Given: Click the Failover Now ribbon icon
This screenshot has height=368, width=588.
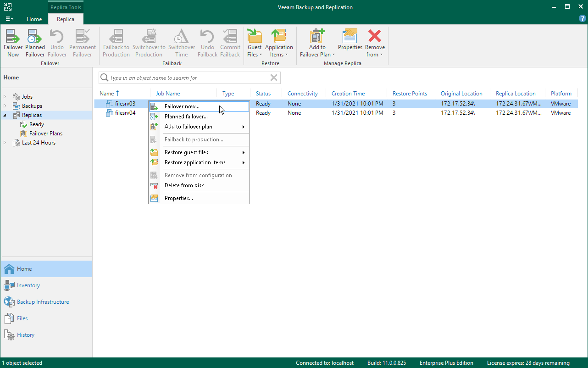Looking at the screenshot, I should tap(13, 36).
